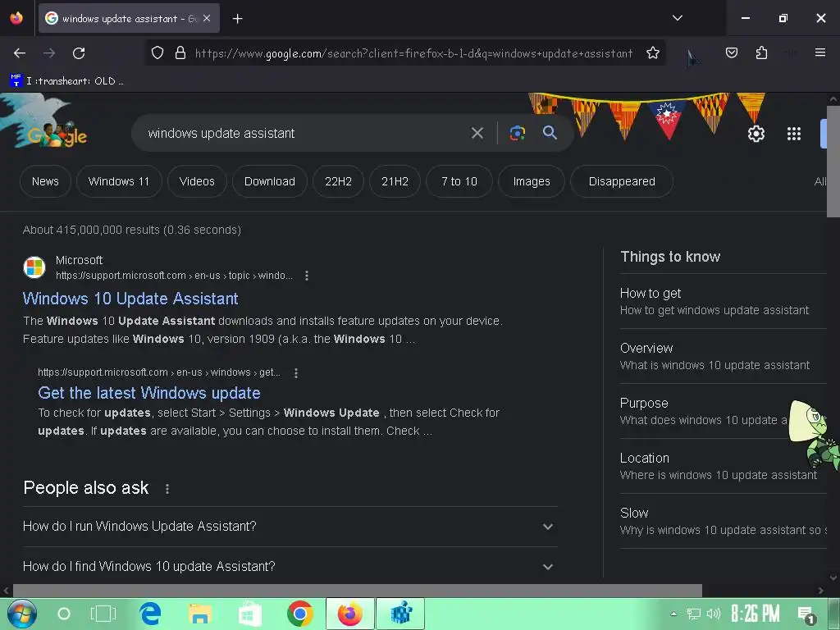Open How to get in Things to know
The width and height of the screenshot is (840, 630).
tap(724, 301)
